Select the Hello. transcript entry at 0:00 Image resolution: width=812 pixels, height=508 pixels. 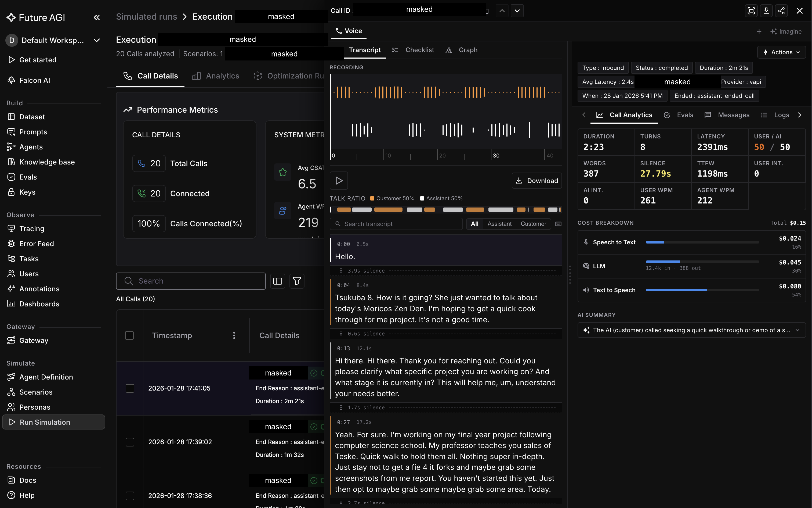coord(445,251)
